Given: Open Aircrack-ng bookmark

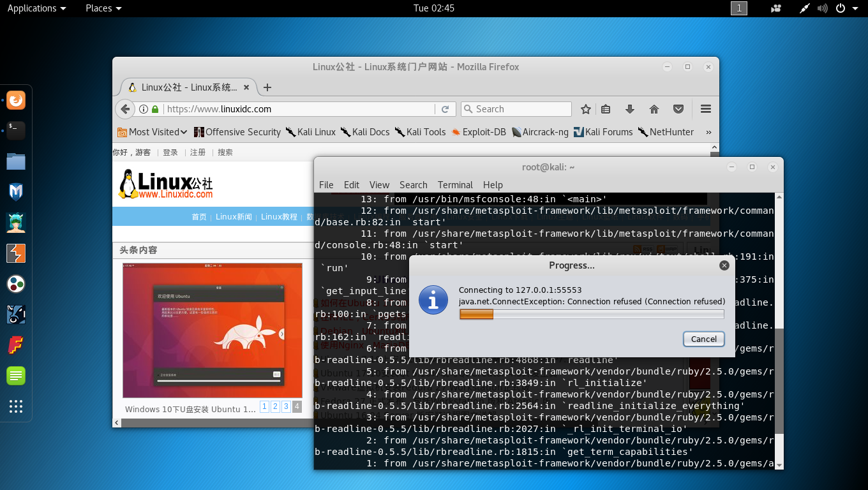Looking at the screenshot, I should click(x=540, y=132).
